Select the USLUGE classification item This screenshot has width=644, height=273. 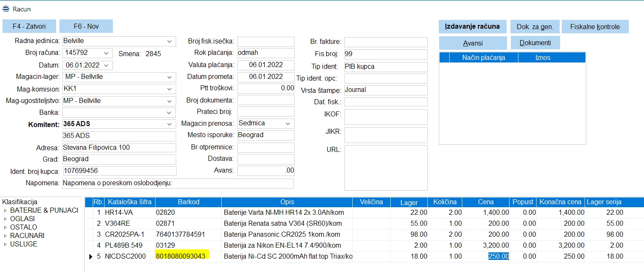pos(24,244)
